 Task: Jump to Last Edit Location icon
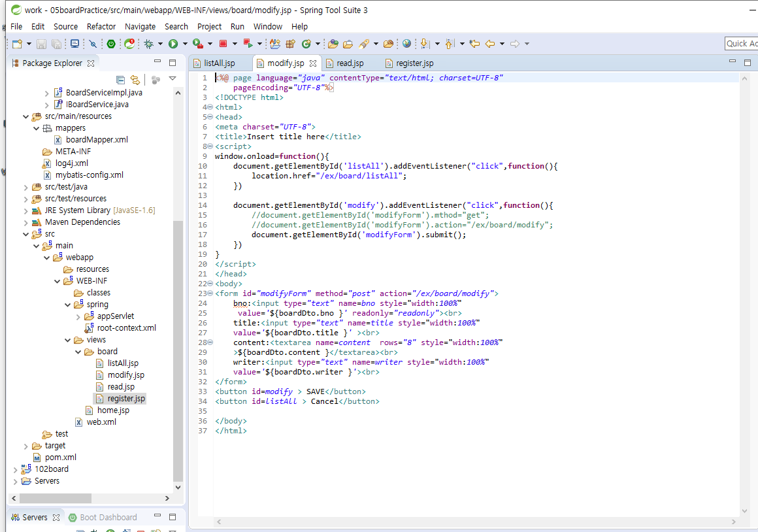click(474, 44)
